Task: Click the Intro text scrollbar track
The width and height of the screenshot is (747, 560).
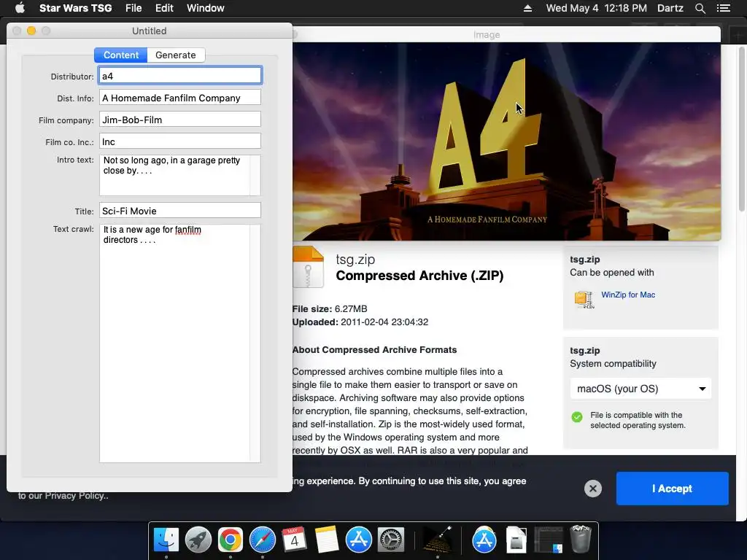Action: tap(255, 175)
